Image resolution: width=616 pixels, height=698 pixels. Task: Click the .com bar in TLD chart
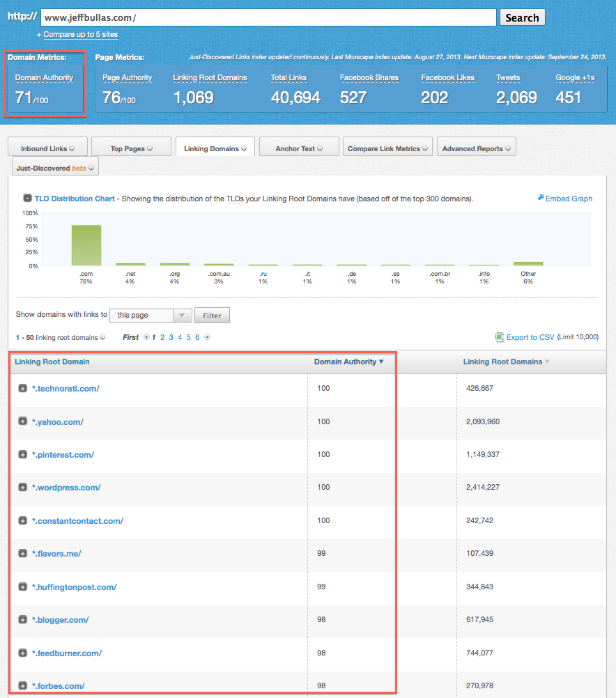tap(86, 245)
